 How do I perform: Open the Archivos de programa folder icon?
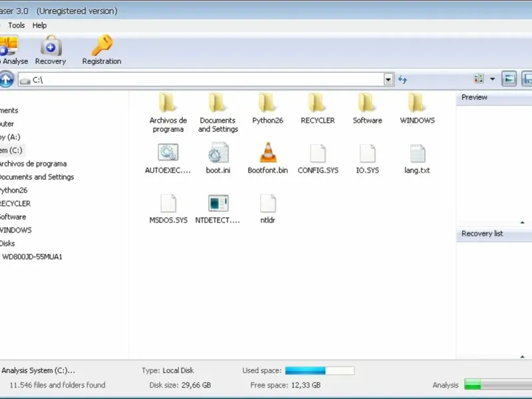pyautogui.click(x=168, y=102)
